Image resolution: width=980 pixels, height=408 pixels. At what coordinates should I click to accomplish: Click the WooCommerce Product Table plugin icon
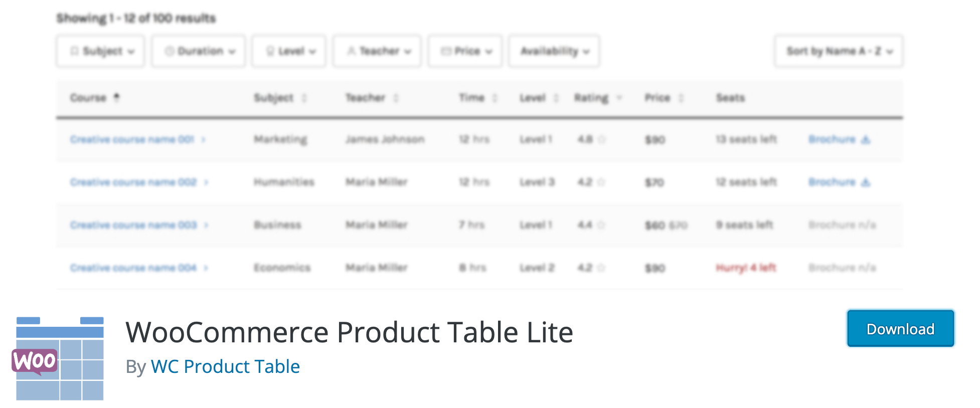point(59,358)
